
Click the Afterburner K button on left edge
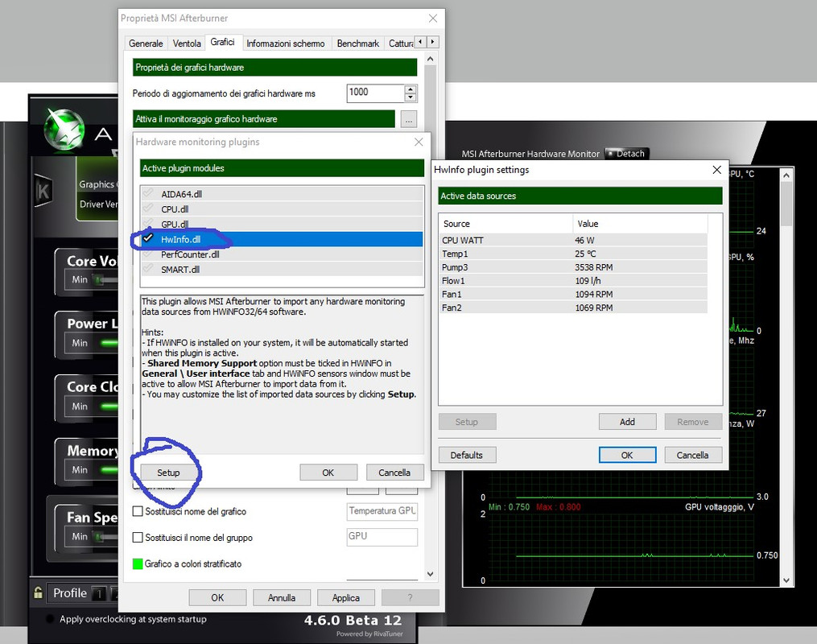[43, 192]
